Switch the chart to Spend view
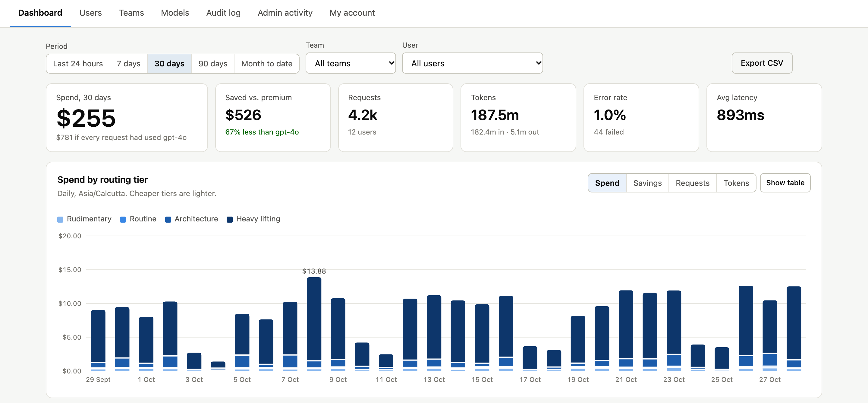Screen dimensions: 868x403 click(607, 183)
